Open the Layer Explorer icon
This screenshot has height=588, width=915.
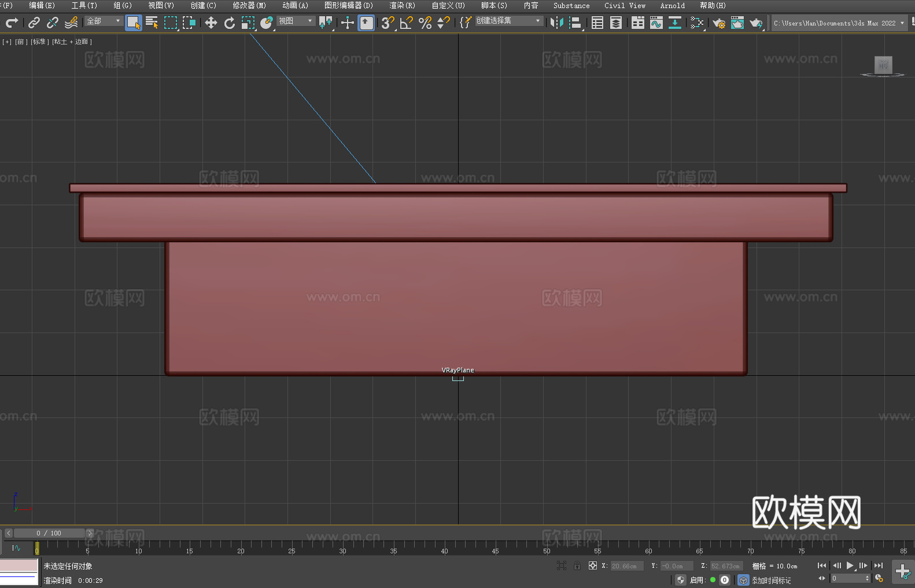tap(616, 23)
